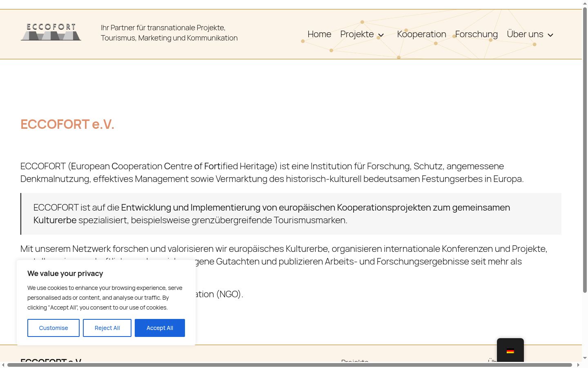Click the scroll-up arrow of vertical scrollbar
The height and width of the screenshot is (368, 588).
click(585, 3)
